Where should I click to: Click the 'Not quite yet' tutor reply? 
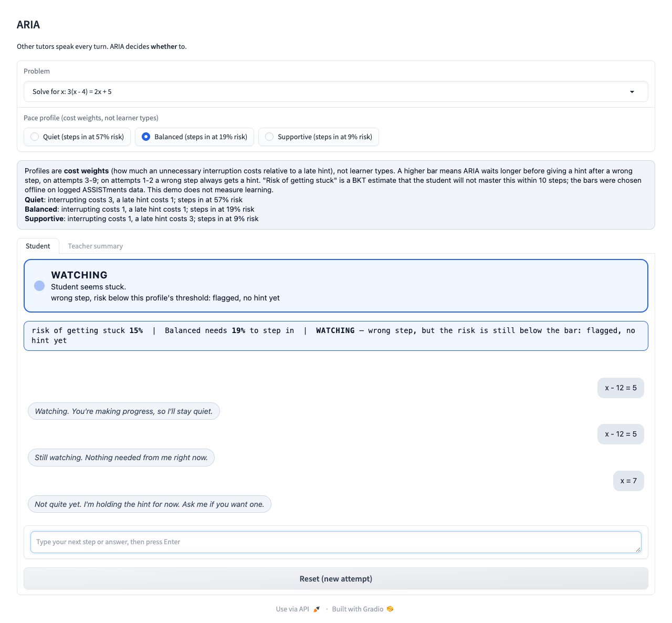pos(150,504)
